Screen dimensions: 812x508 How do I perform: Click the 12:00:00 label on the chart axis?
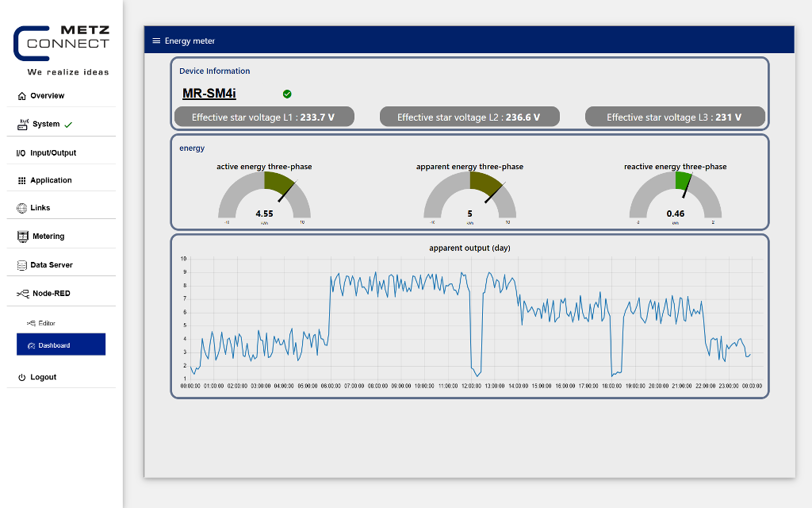pos(471,387)
